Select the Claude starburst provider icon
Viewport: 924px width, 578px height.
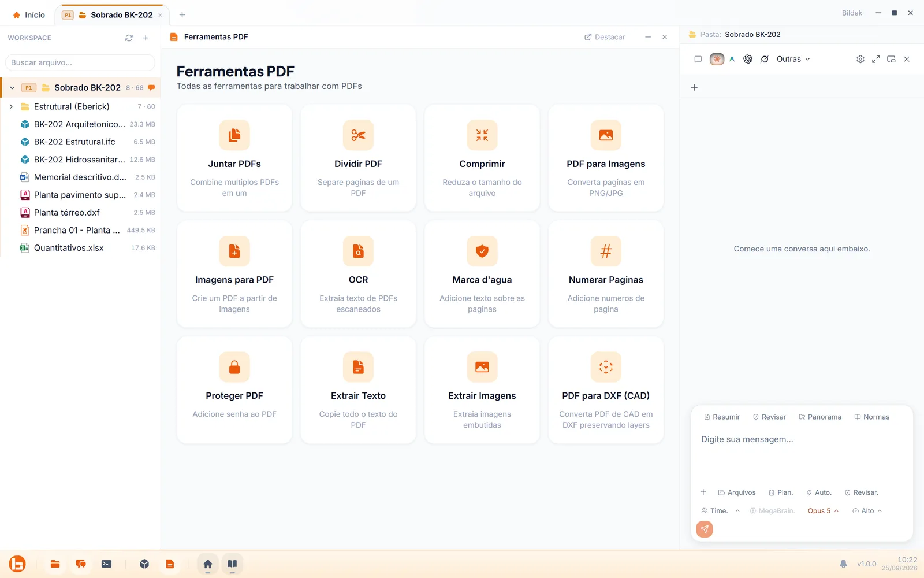tap(717, 59)
